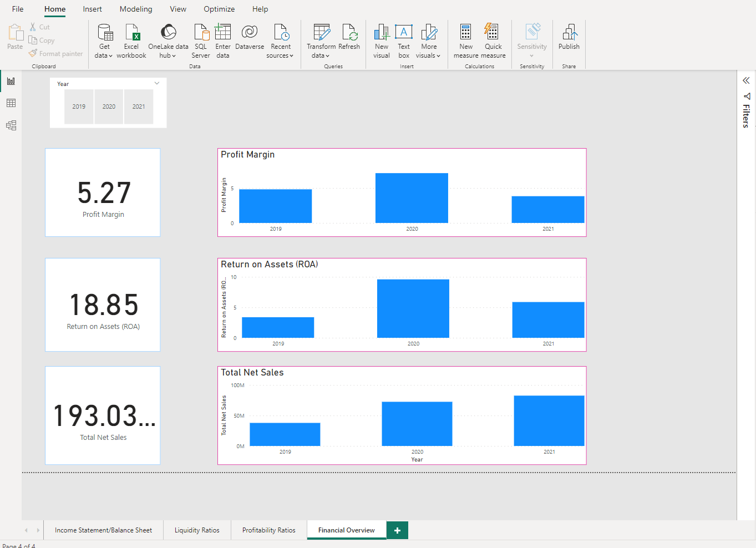Refresh the report data
The height and width of the screenshot is (548, 756).
349,37
